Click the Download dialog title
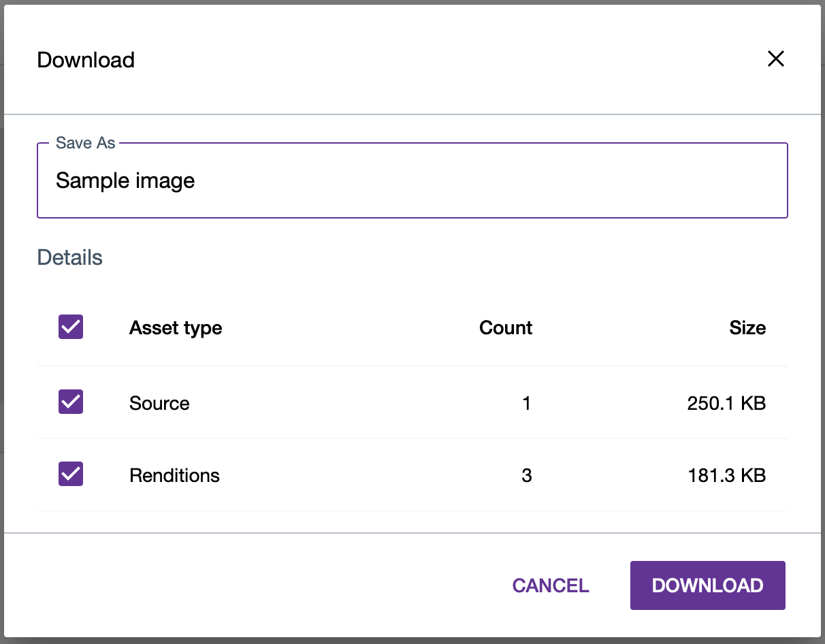The height and width of the screenshot is (644, 825). 85,60
